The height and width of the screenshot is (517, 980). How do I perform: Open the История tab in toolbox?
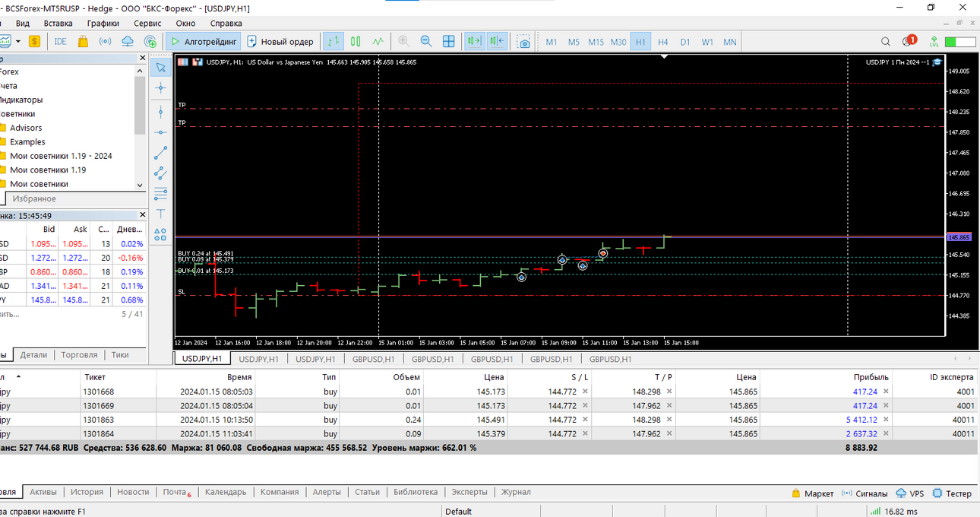point(87,492)
